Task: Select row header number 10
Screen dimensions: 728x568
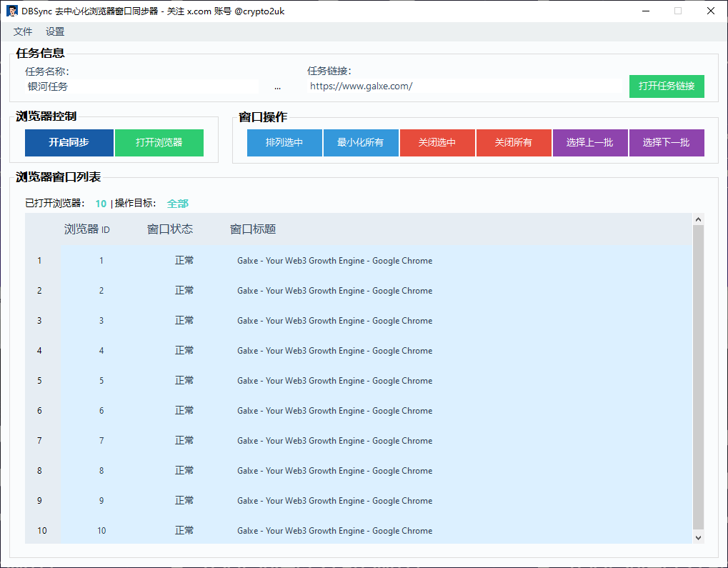Action: pyautogui.click(x=42, y=530)
